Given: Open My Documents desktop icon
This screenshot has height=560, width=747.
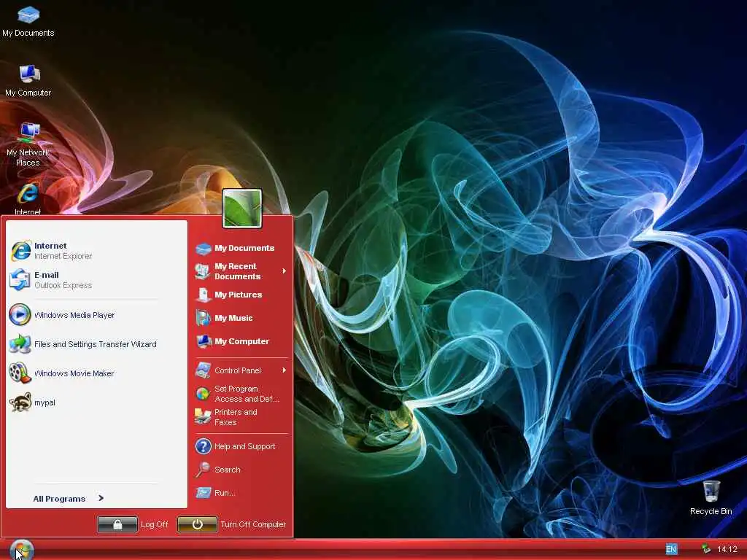Looking at the screenshot, I should (28, 21).
